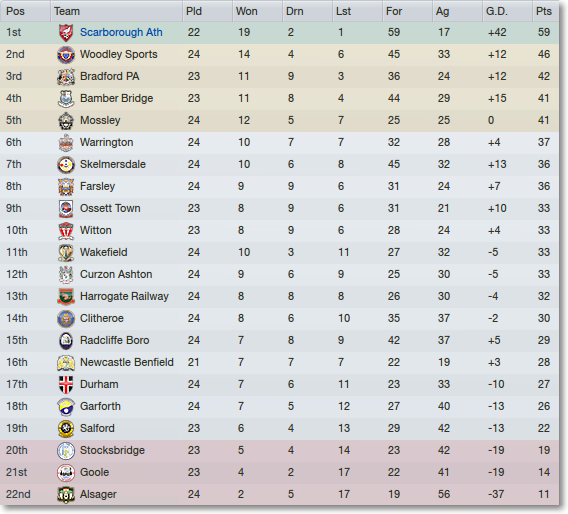The image size is (568, 514).
Task: Open the Stocksbridge team name
Action: (112, 450)
